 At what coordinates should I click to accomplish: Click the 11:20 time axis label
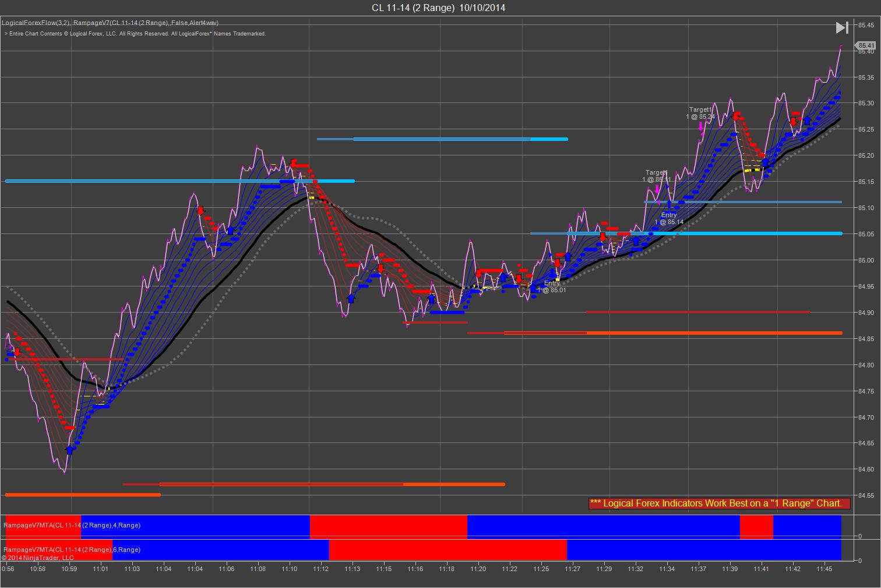478,569
